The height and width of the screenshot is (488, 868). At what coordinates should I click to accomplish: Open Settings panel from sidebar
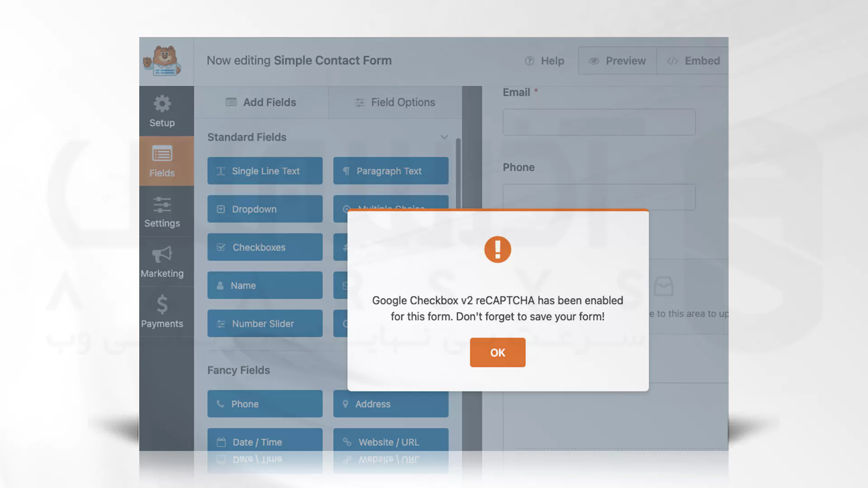point(161,211)
